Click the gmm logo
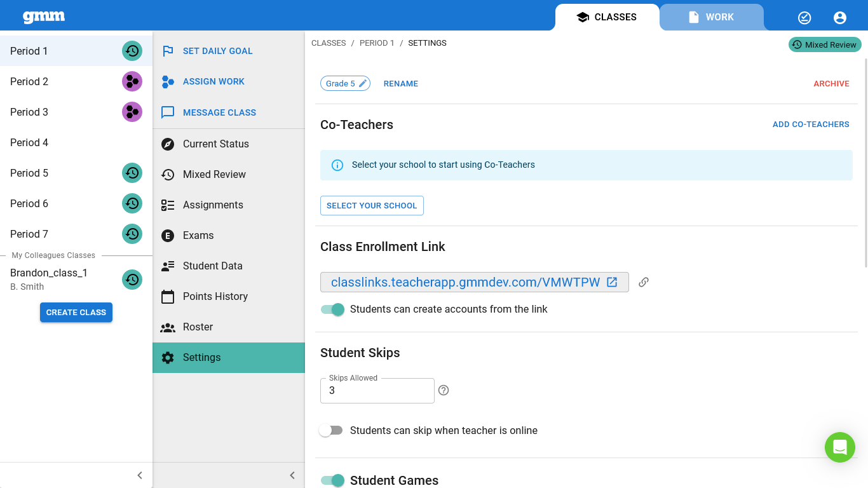This screenshot has width=868, height=488. (x=44, y=17)
